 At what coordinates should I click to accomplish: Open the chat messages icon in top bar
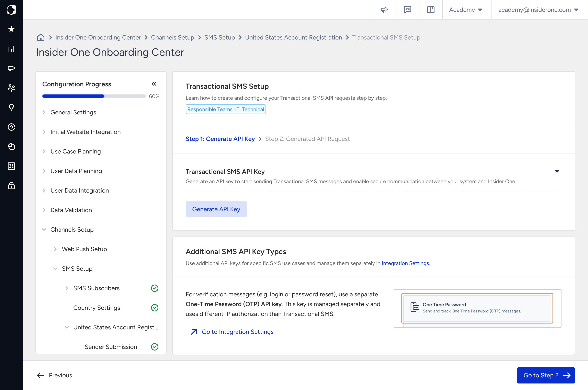point(407,10)
